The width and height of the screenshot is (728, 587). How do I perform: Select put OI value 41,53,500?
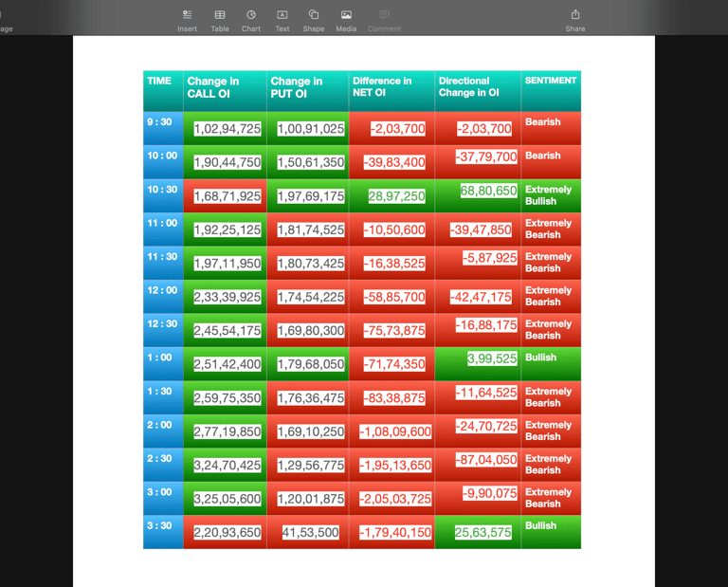311,532
